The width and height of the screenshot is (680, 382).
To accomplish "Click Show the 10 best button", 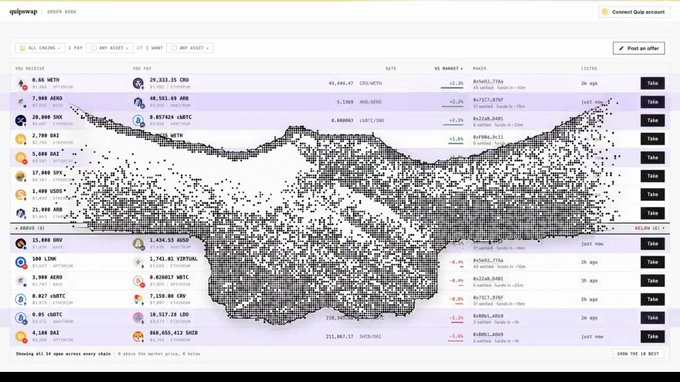I will [x=638, y=354].
